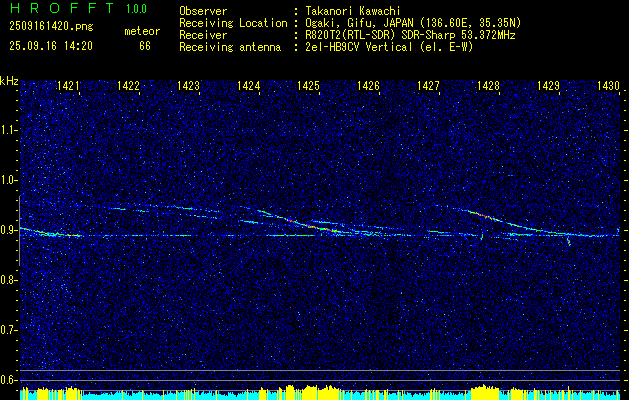Image resolution: width=629 pixels, height=400 pixels.
Task: Click the 1428 time axis label
Action: coord(488,85)
